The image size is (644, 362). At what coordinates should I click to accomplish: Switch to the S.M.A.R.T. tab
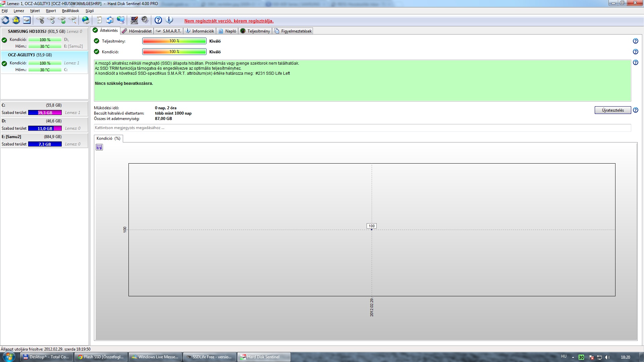[168, 31]
